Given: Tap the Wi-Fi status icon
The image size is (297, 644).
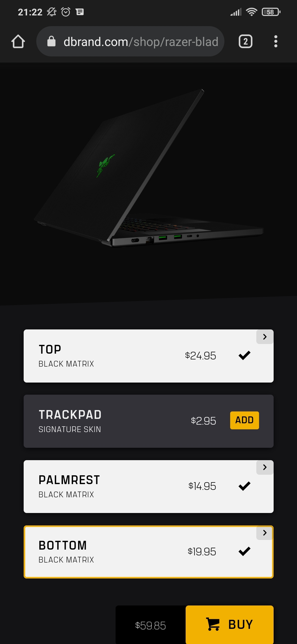Looking at the screenshot, I should coord(251,12).
